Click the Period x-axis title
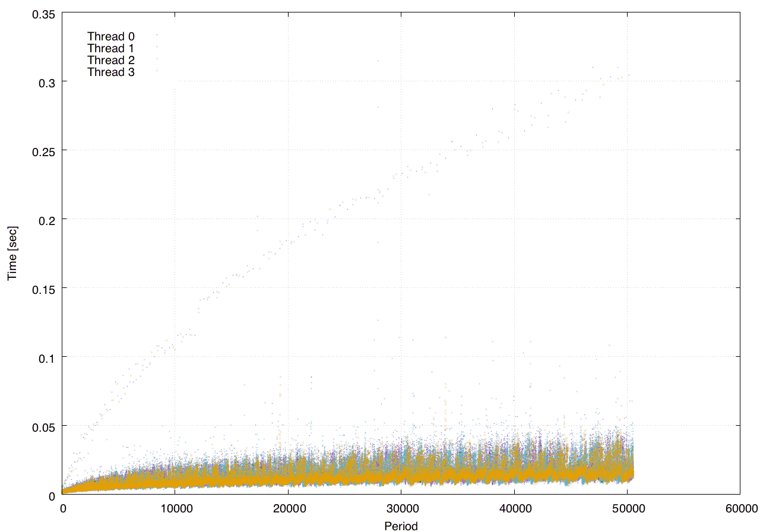The width and height of the screenshot is (760, 532). [401, 526]
